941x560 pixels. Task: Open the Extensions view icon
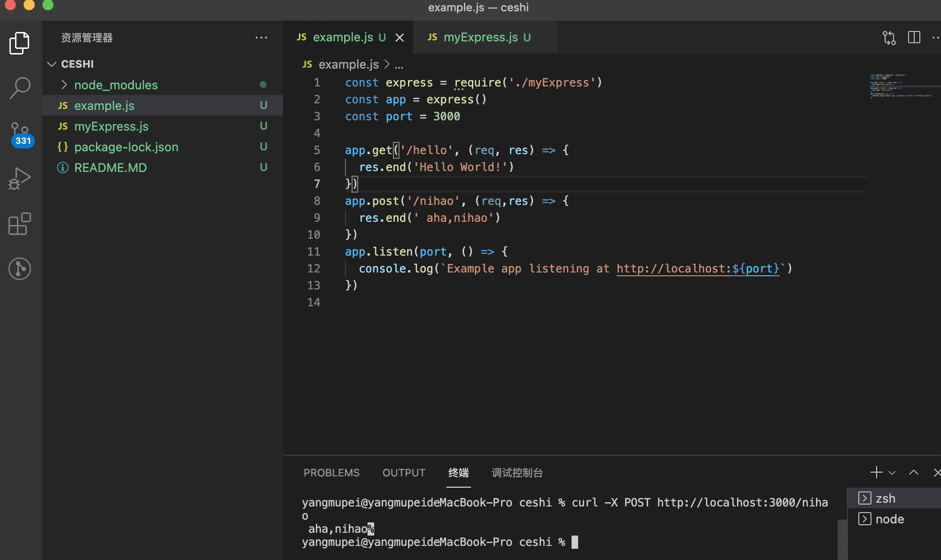point(20,224)
